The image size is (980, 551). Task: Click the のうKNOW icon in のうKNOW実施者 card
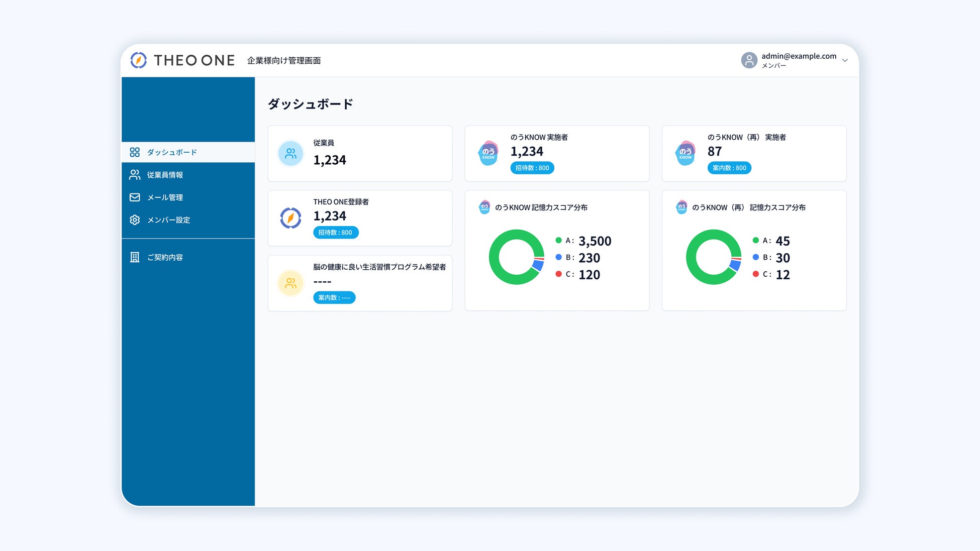(488, 153)
